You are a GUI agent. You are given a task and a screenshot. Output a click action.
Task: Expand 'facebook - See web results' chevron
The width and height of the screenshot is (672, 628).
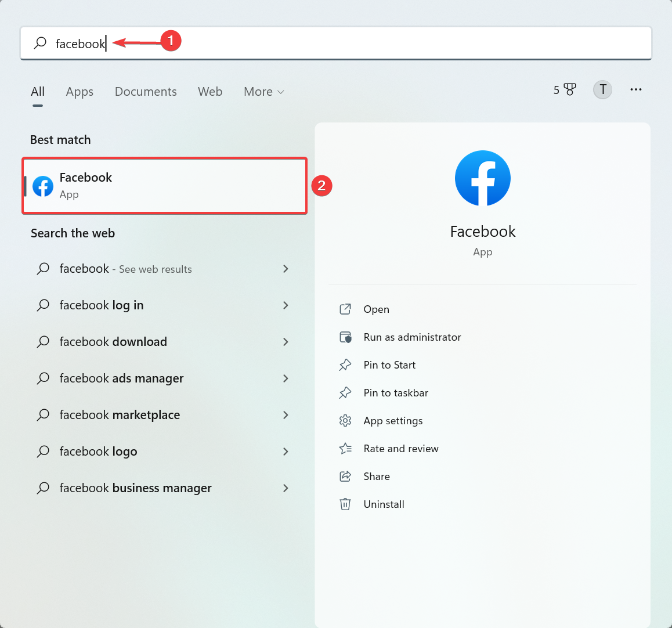(286, 269)
